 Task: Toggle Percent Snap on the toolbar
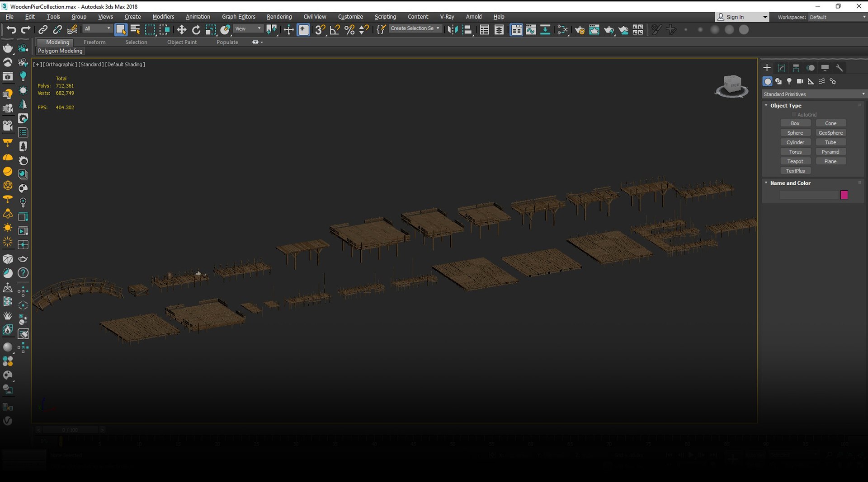click(x=349, y=30)
